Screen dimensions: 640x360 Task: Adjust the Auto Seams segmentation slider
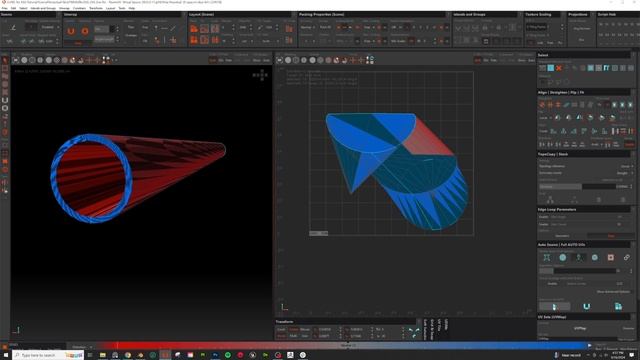[x=578, y=271]
